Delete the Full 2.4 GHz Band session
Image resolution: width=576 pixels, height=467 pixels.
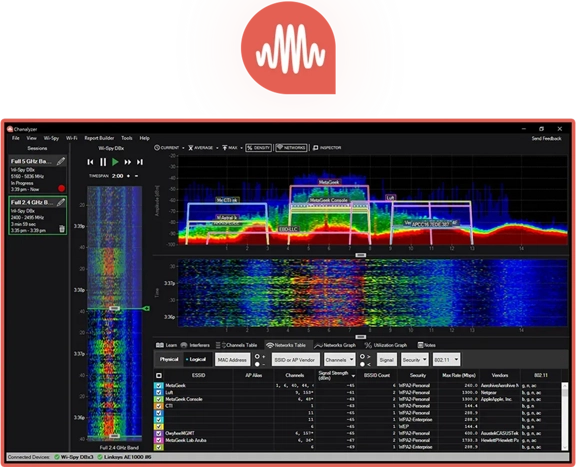[x=62, y=229]
